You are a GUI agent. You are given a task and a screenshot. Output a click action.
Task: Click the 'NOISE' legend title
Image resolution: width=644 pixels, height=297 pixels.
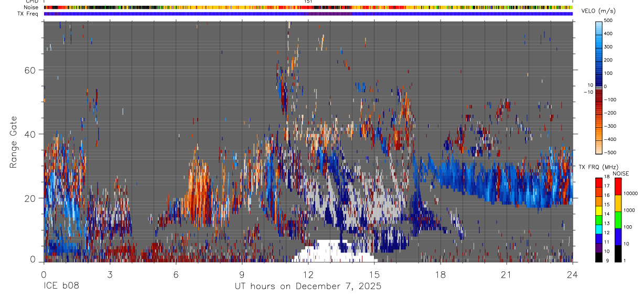pos(621,173)
